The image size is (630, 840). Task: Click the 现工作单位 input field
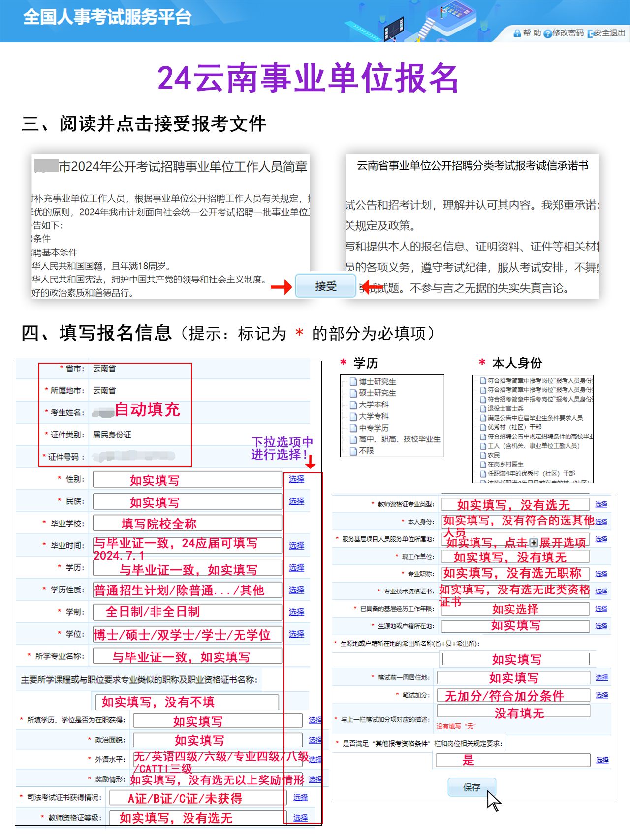pyautogui.click(x=515, y=557)
